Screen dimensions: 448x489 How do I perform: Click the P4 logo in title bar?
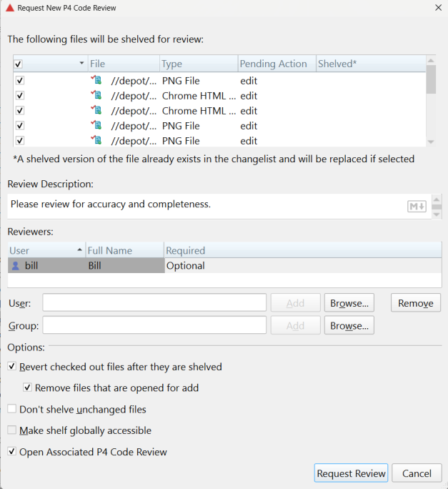coord(9,7)
